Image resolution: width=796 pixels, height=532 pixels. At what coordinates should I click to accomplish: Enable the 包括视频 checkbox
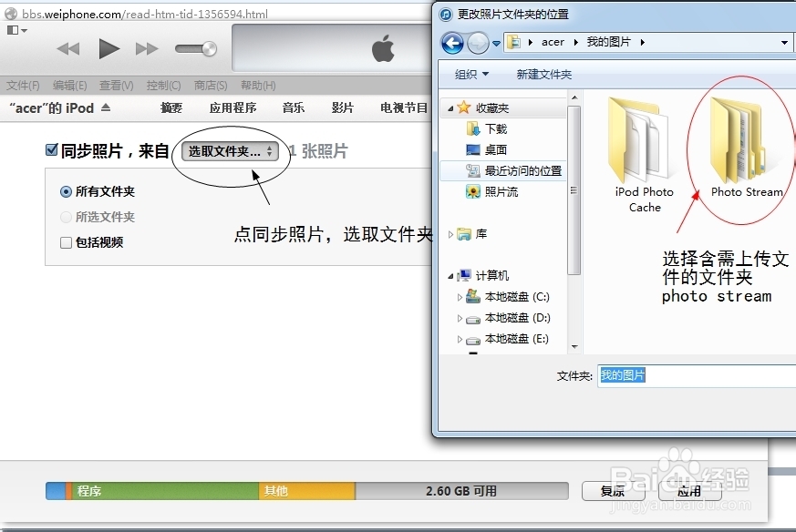[x=66, y=242]
